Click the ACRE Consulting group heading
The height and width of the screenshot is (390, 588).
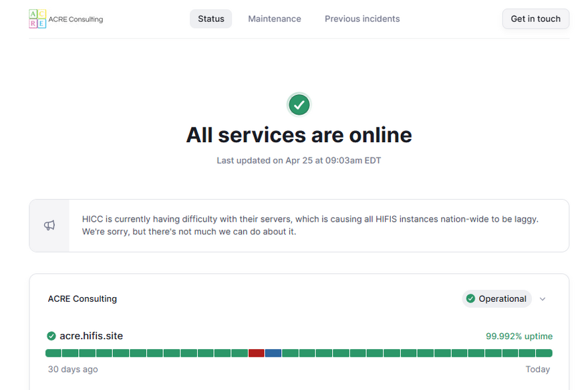[82, 299]
